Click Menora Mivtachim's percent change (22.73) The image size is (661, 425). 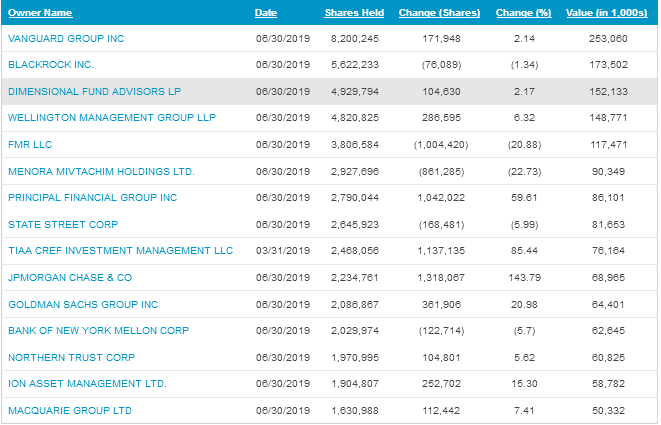[524, 172]
